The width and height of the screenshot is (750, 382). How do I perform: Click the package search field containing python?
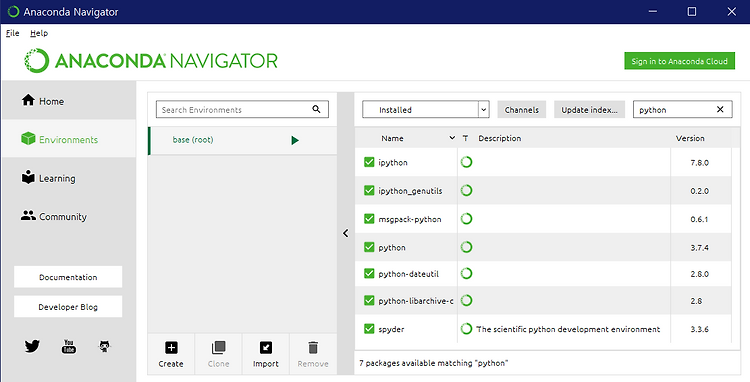(x=682, y=109)
